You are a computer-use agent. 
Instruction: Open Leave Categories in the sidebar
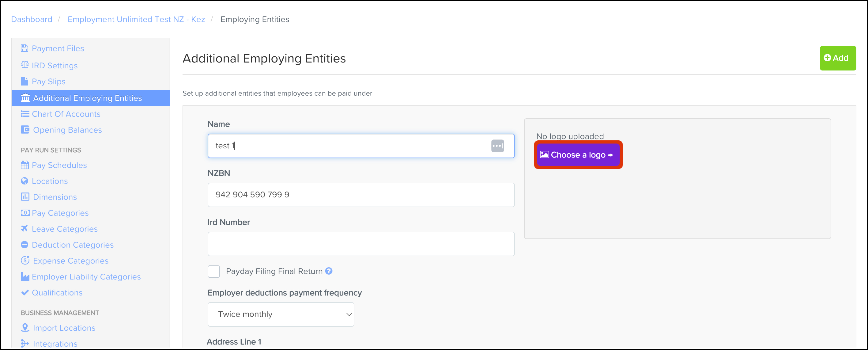65,229
